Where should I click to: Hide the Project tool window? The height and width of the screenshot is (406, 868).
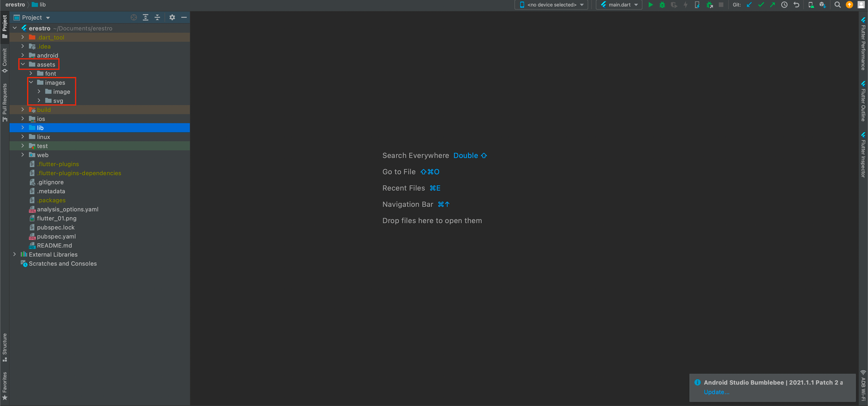click(x=184, y=17)
